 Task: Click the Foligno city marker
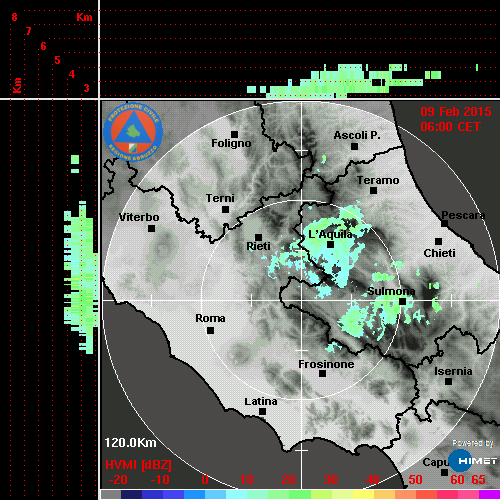235,134
